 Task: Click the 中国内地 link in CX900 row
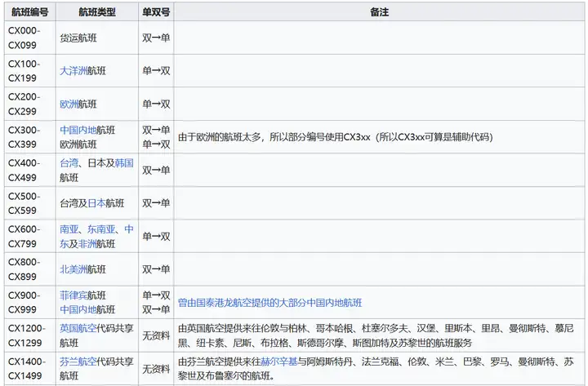pos(78,309)
